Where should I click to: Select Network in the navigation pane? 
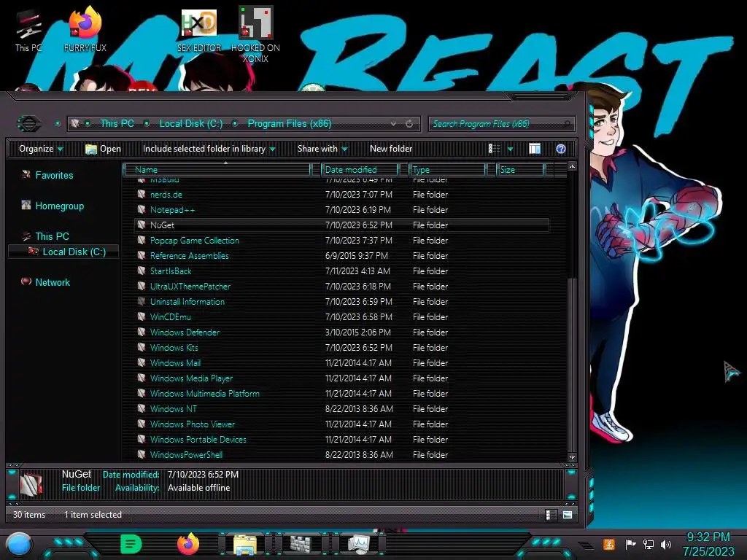(53, 282)
